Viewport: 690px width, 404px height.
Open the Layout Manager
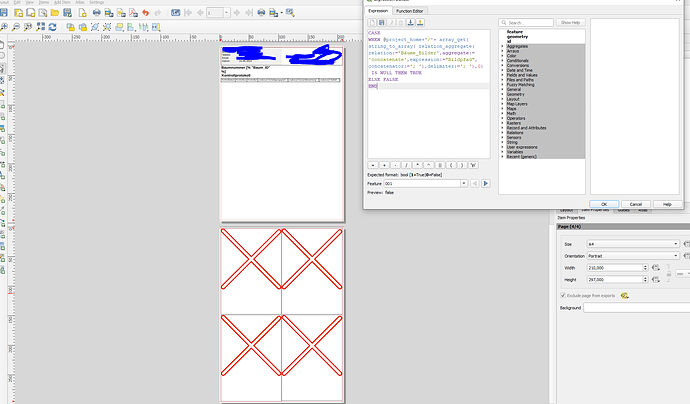(43, 13)
